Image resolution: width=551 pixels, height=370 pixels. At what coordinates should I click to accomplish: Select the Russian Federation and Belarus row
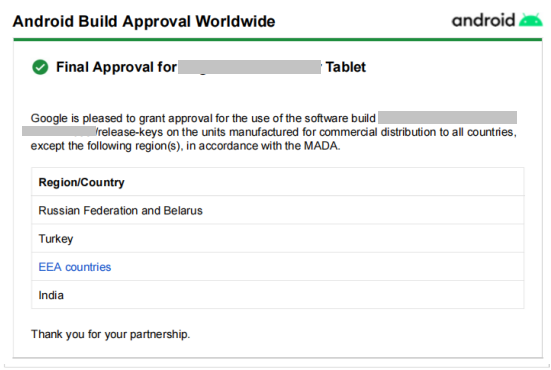click(278, 210)
